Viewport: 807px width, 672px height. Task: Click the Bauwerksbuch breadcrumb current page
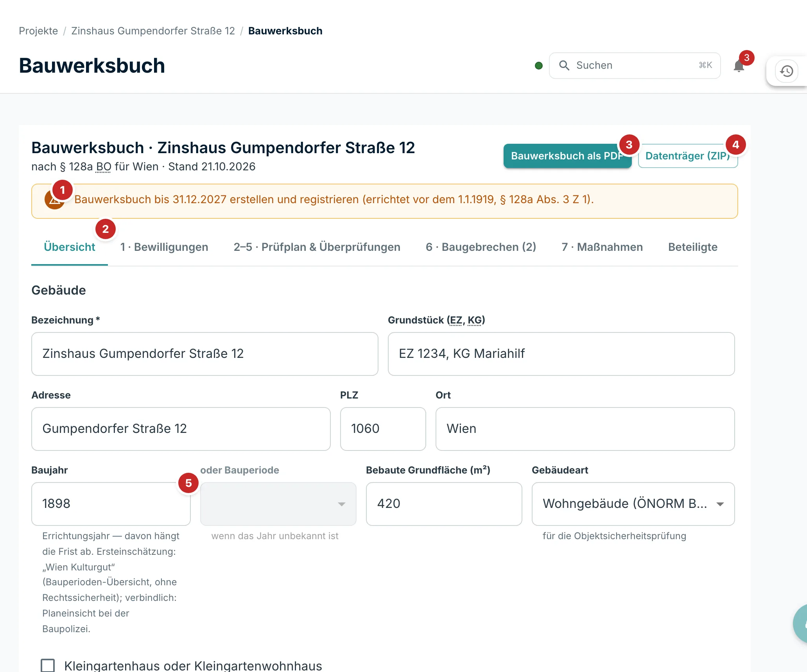click(285, 31)
